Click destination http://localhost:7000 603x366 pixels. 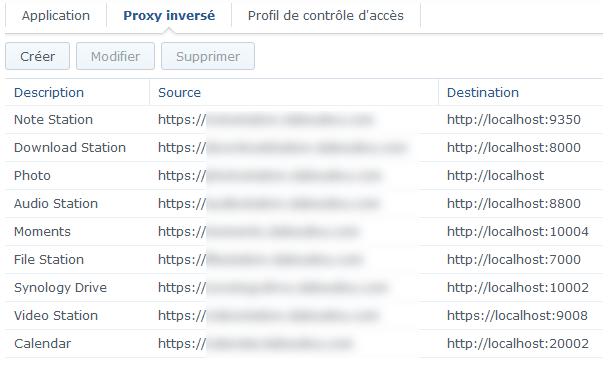pyautogui.click(x=514, y=260)
